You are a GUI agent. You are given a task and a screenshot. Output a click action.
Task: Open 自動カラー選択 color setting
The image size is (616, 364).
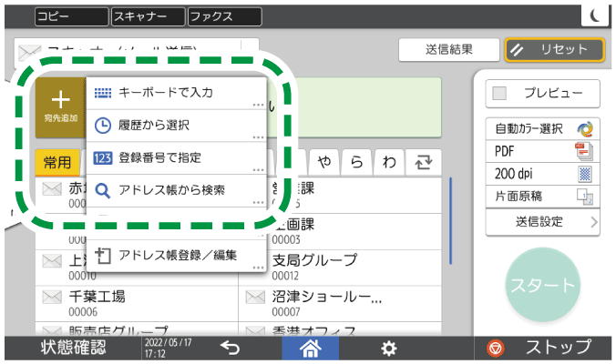(542, 128)
